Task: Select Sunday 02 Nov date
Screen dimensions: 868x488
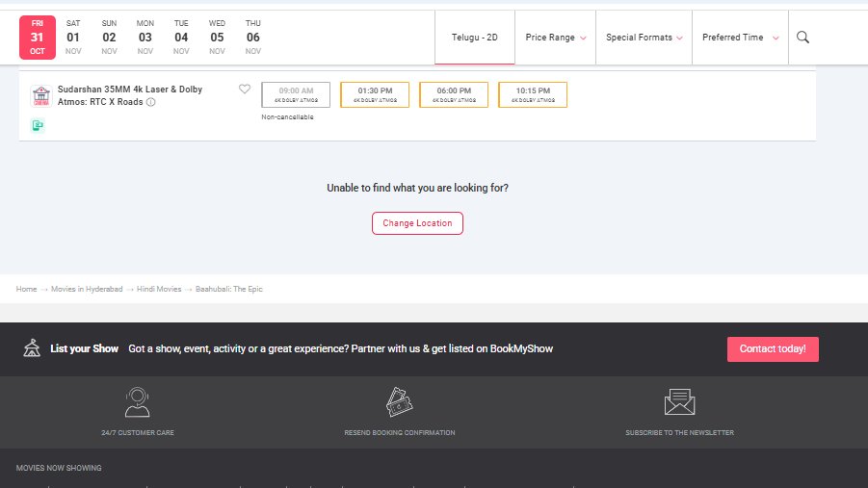Action: (109, 38)
